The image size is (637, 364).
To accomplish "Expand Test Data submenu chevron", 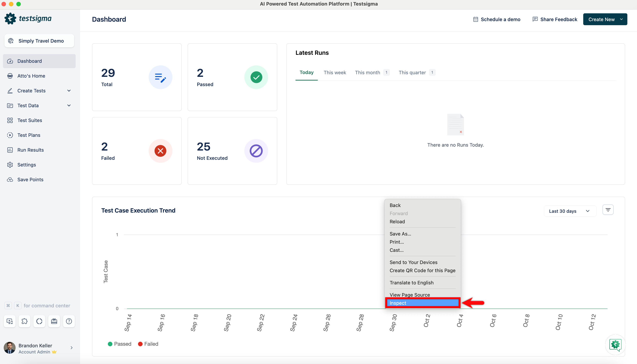I will [x=69, y=106].
